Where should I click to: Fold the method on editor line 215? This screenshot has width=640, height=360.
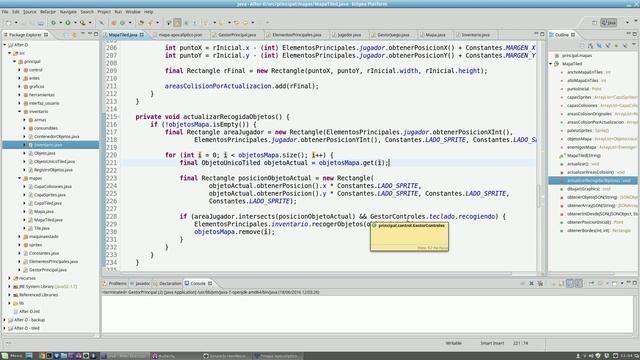click(119, 117)
